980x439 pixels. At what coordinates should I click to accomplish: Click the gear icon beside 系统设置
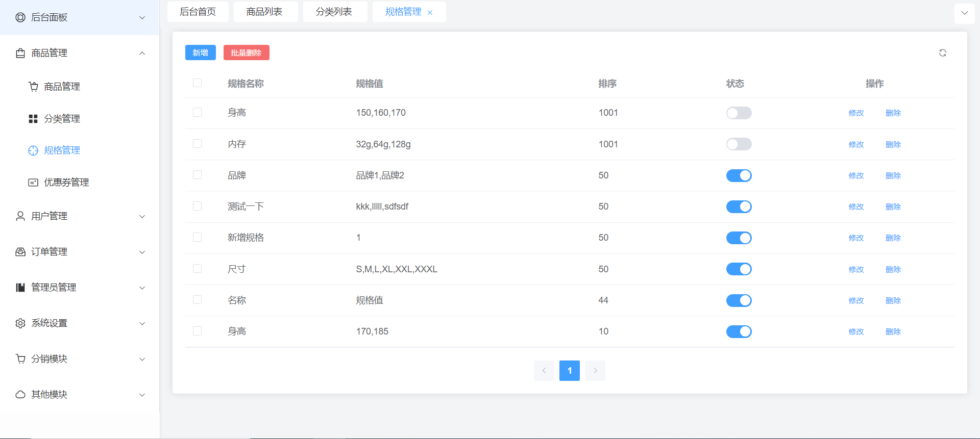(20, 323)
